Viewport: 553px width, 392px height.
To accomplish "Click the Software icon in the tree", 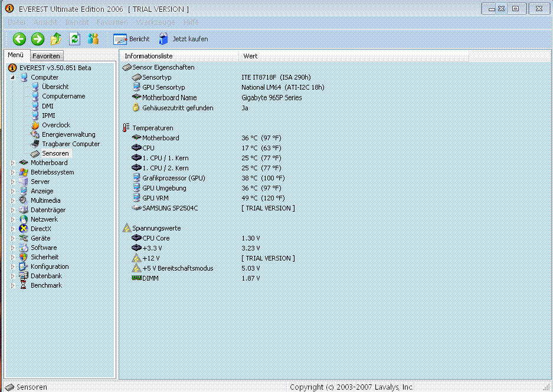I will pyautogui.click(x=24, y=248).
